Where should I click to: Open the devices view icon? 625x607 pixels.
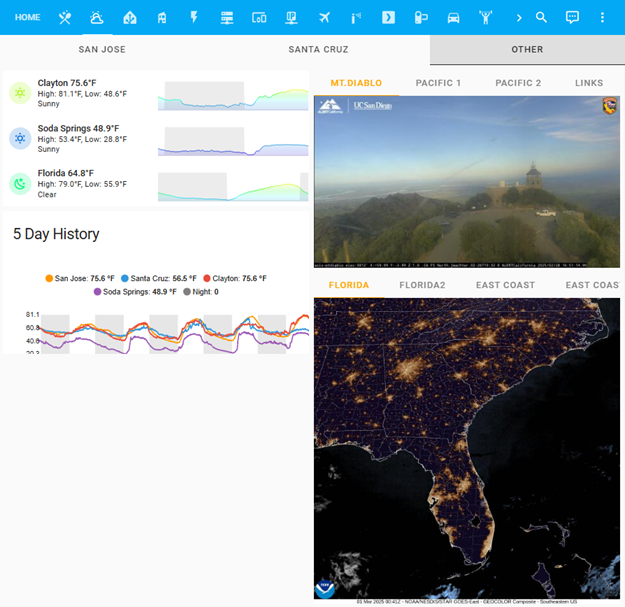point(259,18)
